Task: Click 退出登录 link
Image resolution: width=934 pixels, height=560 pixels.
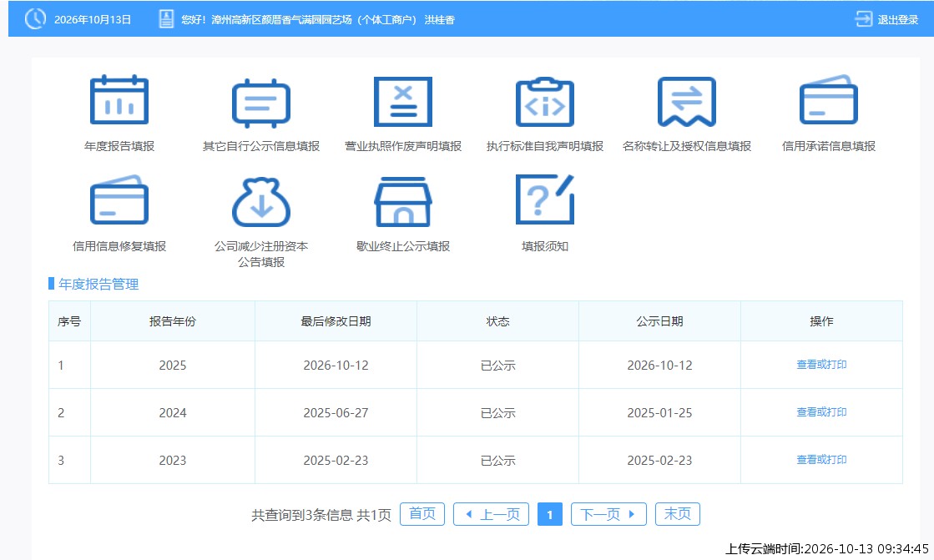Action: (x=897, y=20)
